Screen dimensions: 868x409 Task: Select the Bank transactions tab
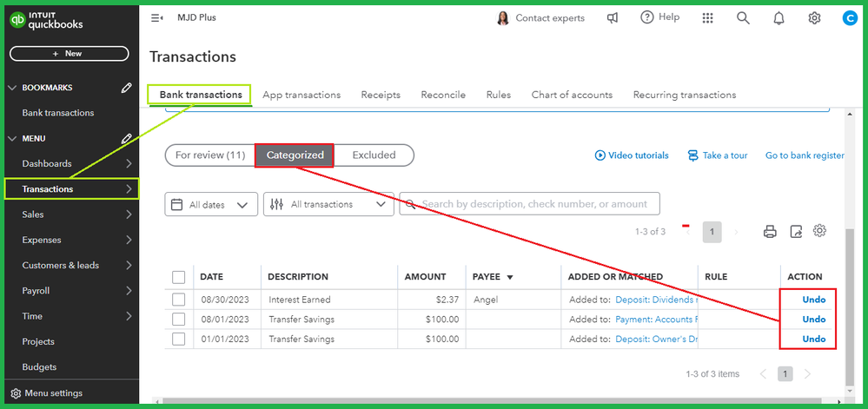(x=201, y=95)
